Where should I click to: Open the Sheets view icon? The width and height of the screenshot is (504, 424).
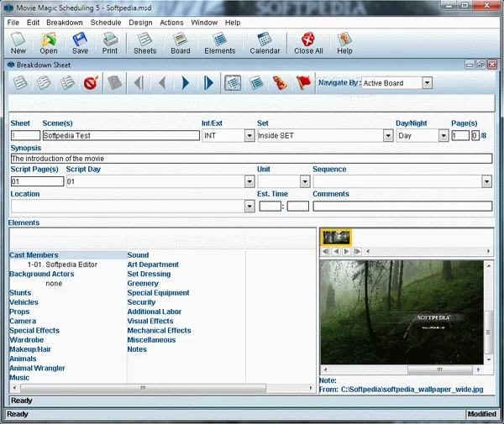[x=144, y=43]
